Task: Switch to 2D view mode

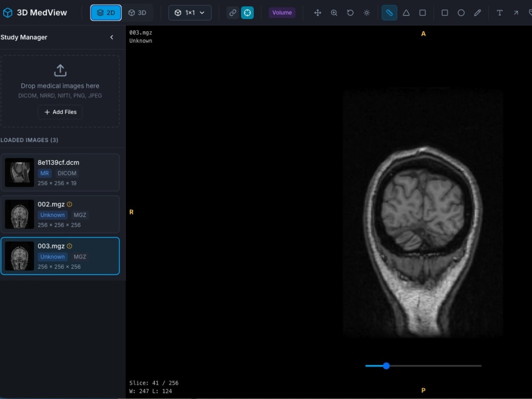Action: pos(106,13)
